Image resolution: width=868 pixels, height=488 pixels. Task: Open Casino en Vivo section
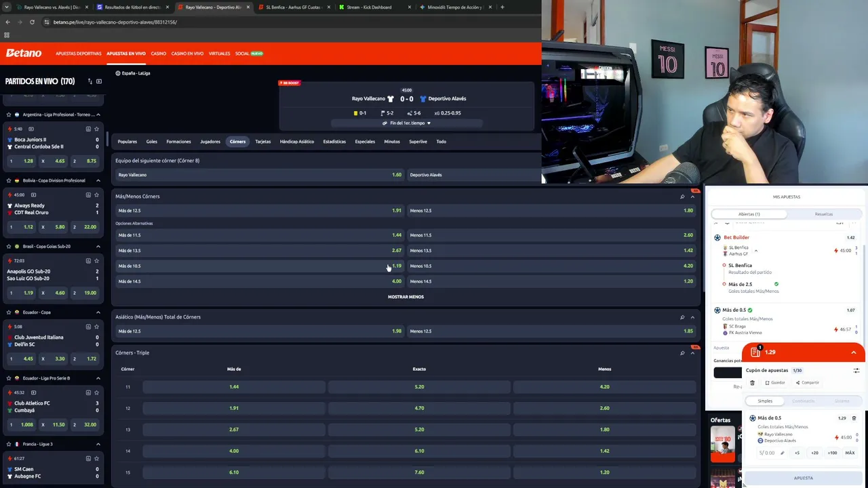pos(187,54)
